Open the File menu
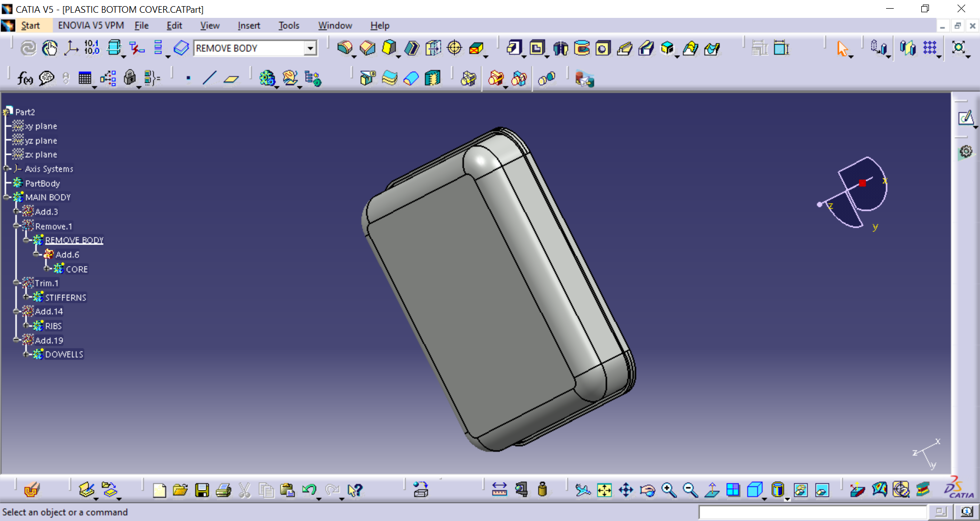 click(141, 26)
